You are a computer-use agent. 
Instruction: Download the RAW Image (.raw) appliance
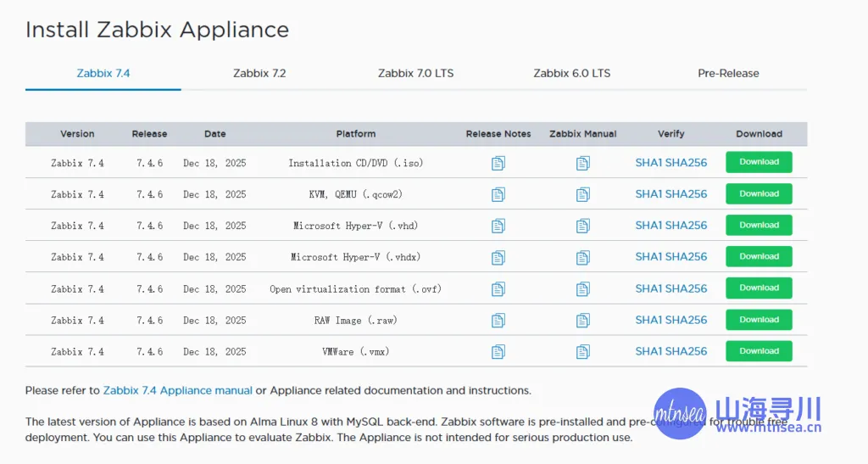click(759, 320)
